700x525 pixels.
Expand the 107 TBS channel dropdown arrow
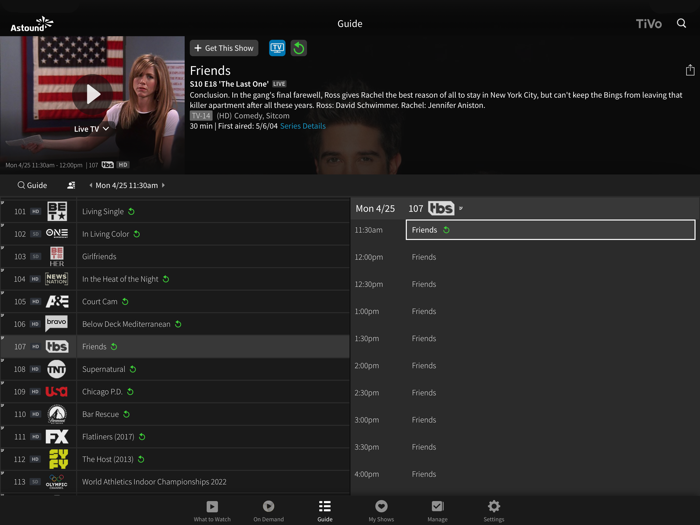point(461,208)
